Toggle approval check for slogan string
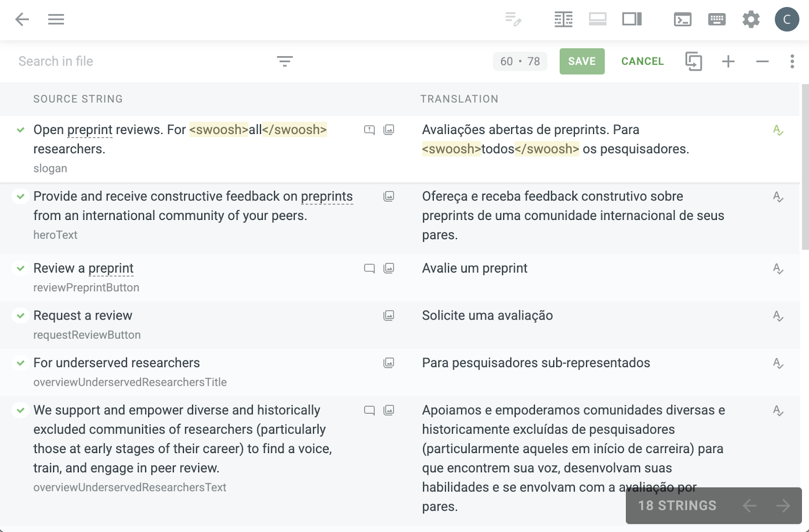 (20, 130)
